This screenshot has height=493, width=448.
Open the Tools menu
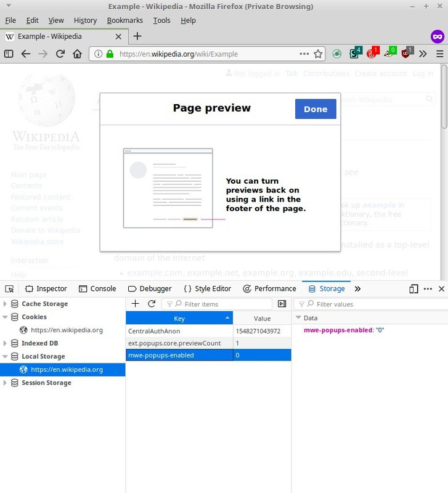[161, 20]
